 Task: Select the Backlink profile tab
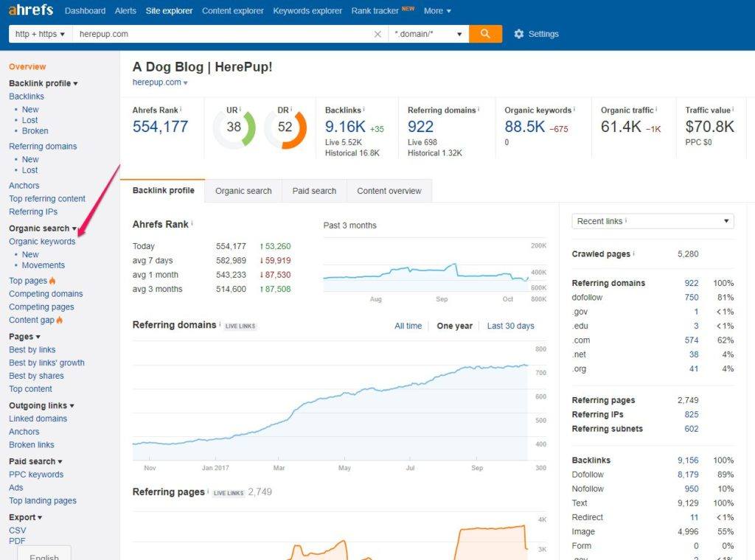tap(163, 191)
